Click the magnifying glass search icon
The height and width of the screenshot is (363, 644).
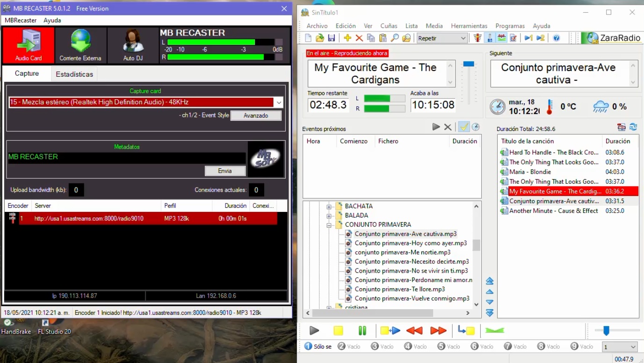tap(395, 38)
